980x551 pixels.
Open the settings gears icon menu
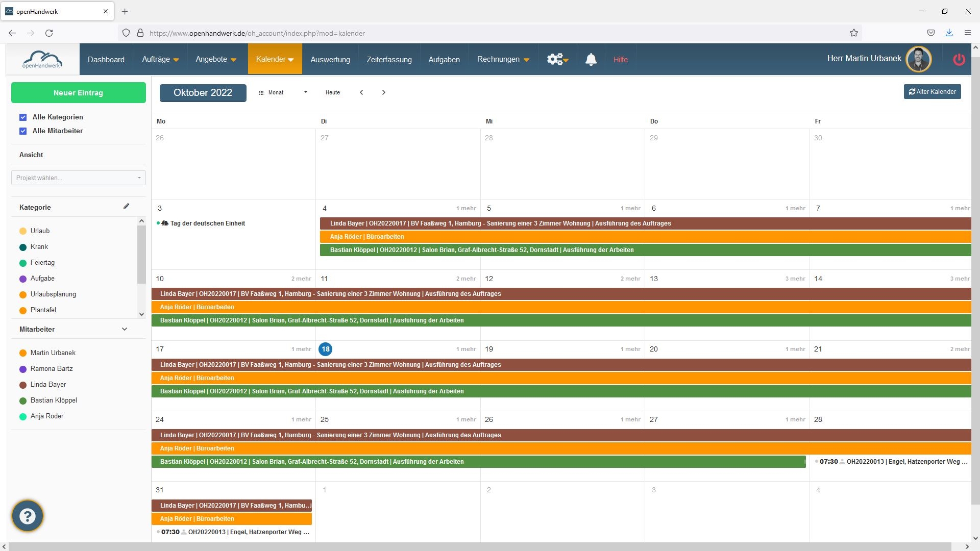tap(557, 59)
